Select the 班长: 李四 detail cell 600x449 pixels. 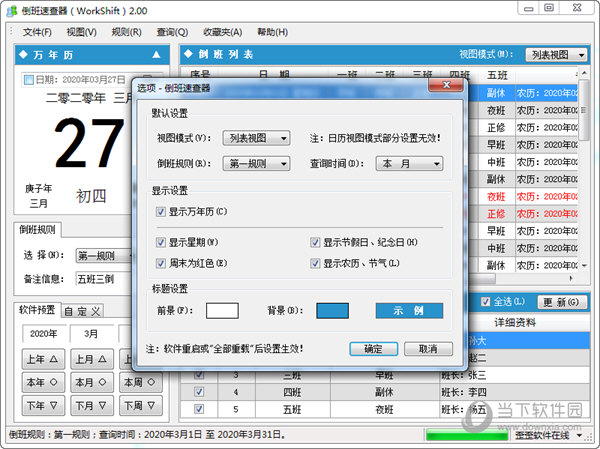coord(515,392)
